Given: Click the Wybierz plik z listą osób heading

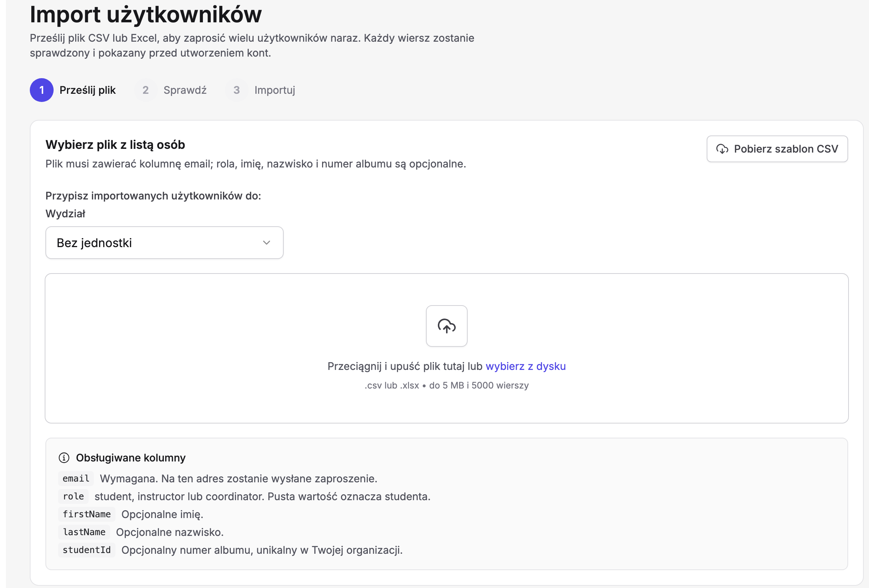Looking at the screenshot, I should tap(115, 145).
